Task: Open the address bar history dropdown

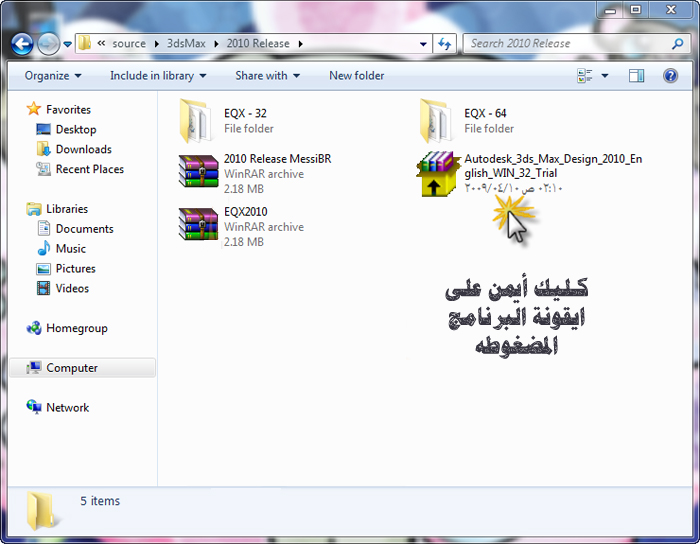Action: [x=423, y=44]
